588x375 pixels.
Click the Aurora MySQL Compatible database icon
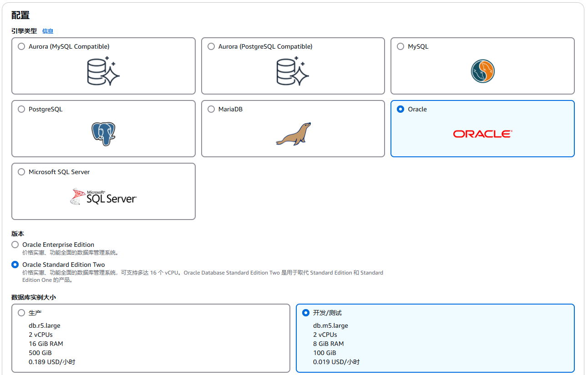103,71
